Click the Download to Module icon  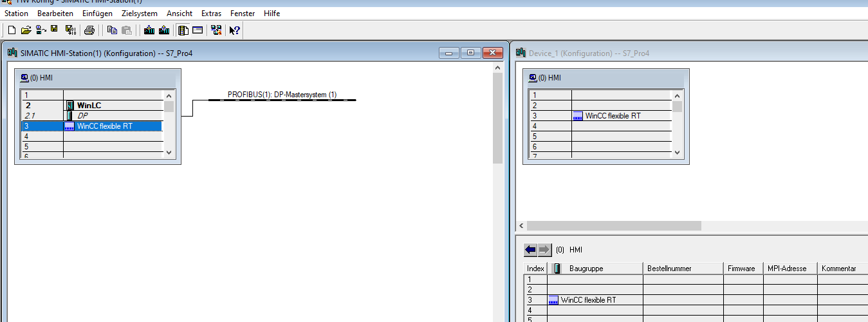click(x=149, y=30)
